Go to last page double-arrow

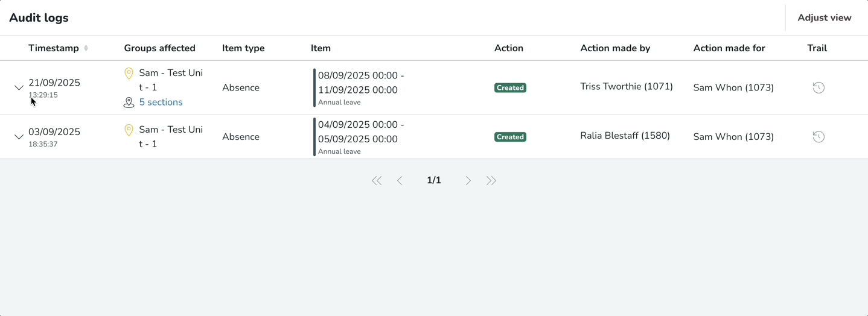(x=491, y=180)
